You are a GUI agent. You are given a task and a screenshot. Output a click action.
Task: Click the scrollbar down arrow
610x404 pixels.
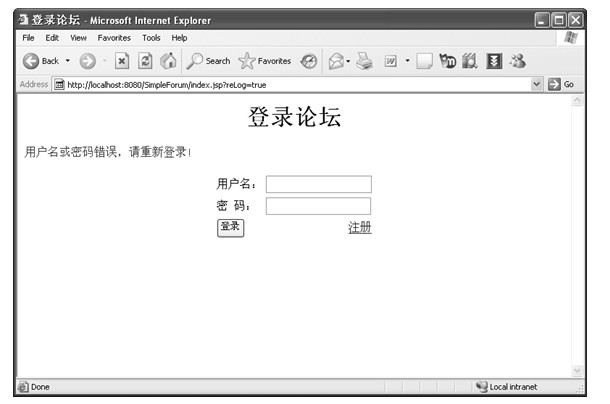pyautogui.click(x=577, y=371)
